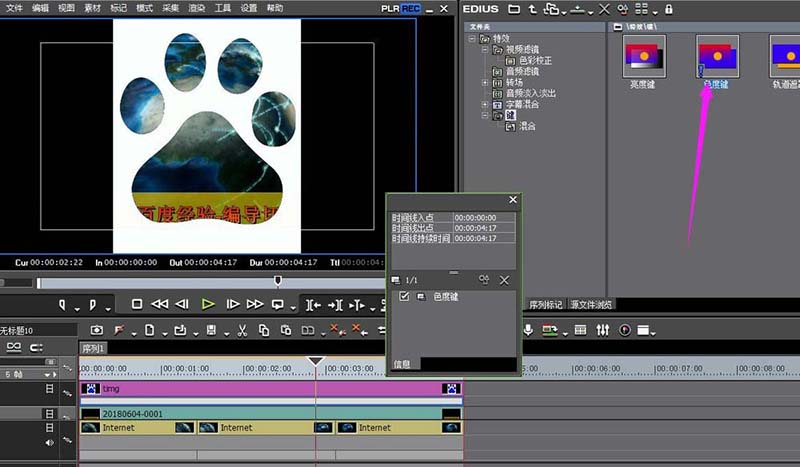Click the Set Out point icon

[92, 305]
